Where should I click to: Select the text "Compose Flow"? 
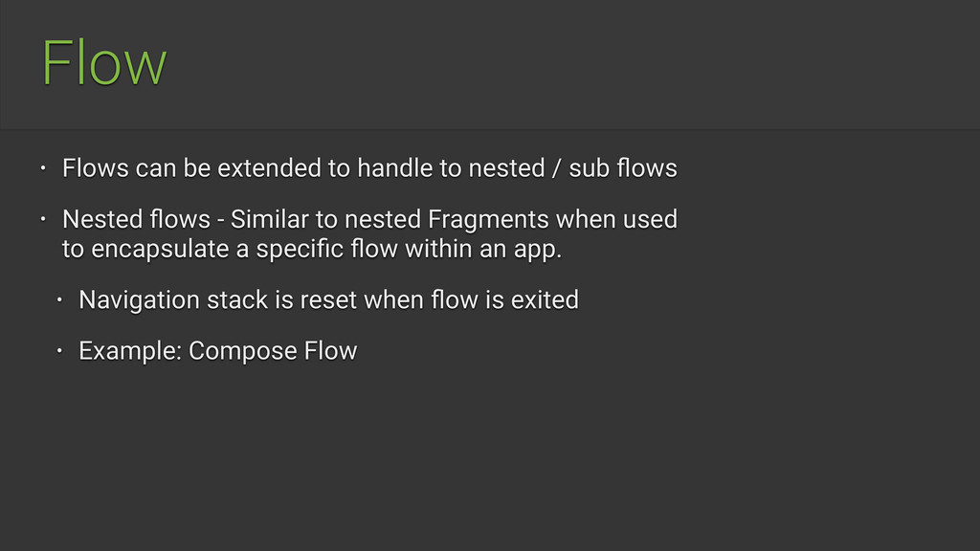[x=273, y=351]
